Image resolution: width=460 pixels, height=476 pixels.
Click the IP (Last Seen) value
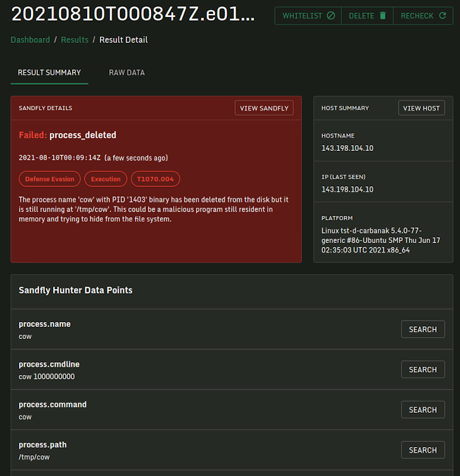point(348,189)
